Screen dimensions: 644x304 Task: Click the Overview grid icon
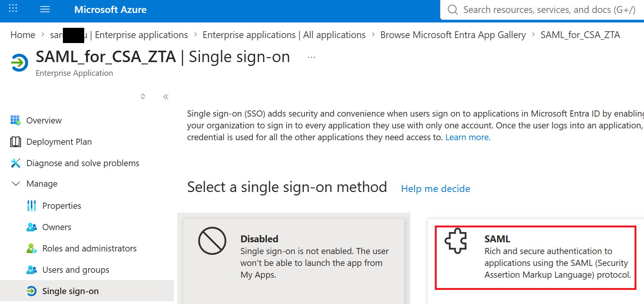pos(16,120)
